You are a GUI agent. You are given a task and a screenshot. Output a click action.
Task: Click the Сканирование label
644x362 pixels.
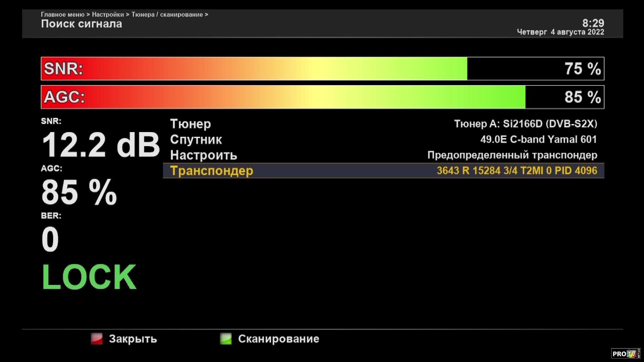tap(278, 339)
